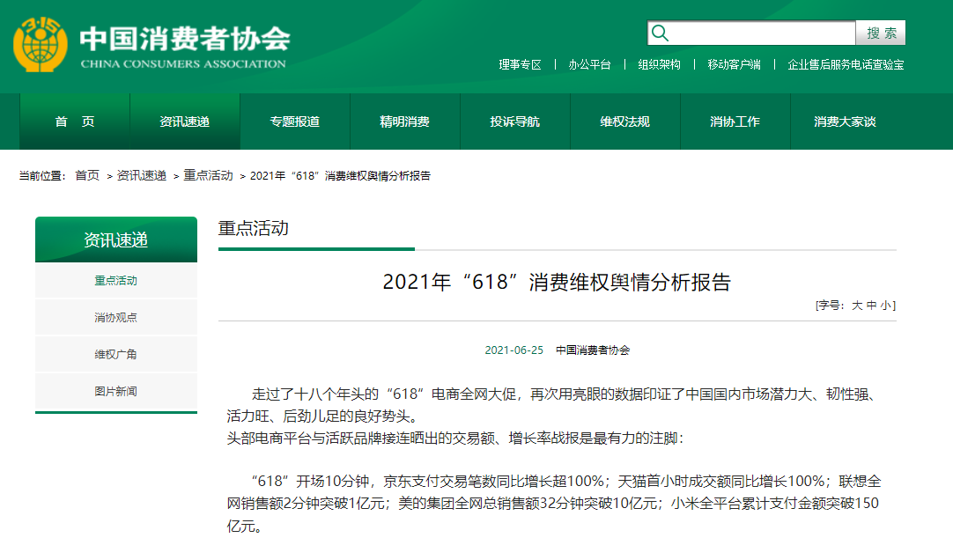953x560 pixels.
Task: Open the 办公平台 link
Action: coord(589,65)
